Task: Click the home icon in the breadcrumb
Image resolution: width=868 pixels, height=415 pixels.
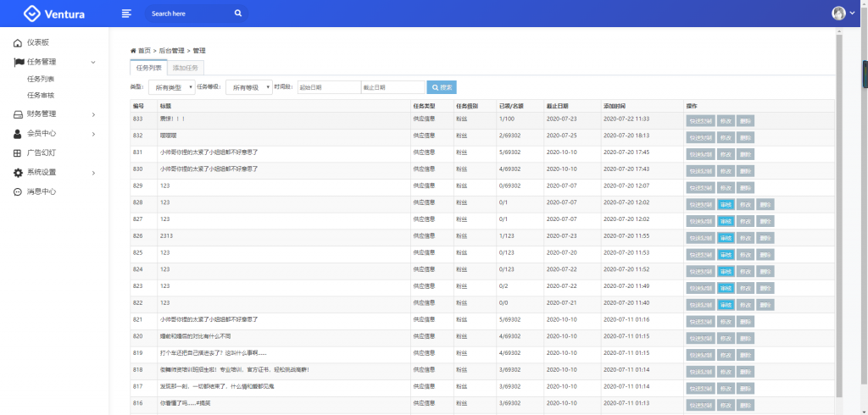Action: [133, 51]
